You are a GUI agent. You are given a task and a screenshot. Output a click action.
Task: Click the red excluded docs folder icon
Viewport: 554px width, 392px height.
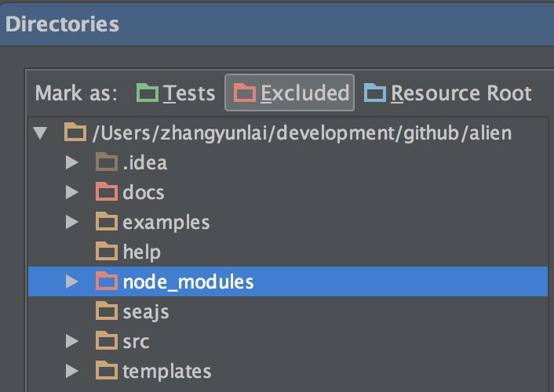coord(106,193)
